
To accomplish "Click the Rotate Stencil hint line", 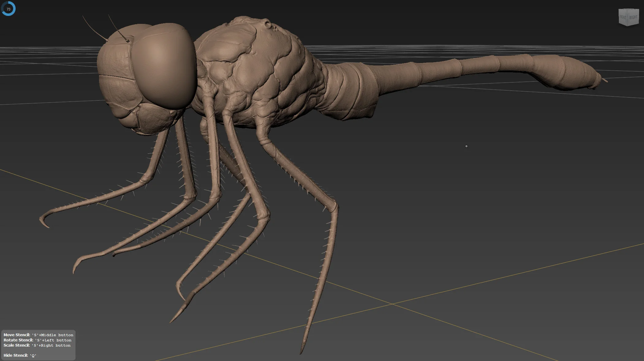I will (37, 340).
